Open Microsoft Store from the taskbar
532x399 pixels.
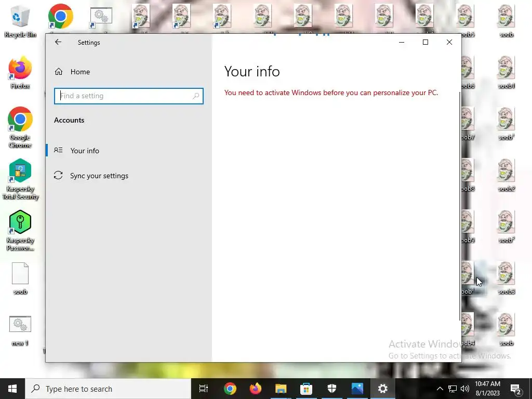306,389
